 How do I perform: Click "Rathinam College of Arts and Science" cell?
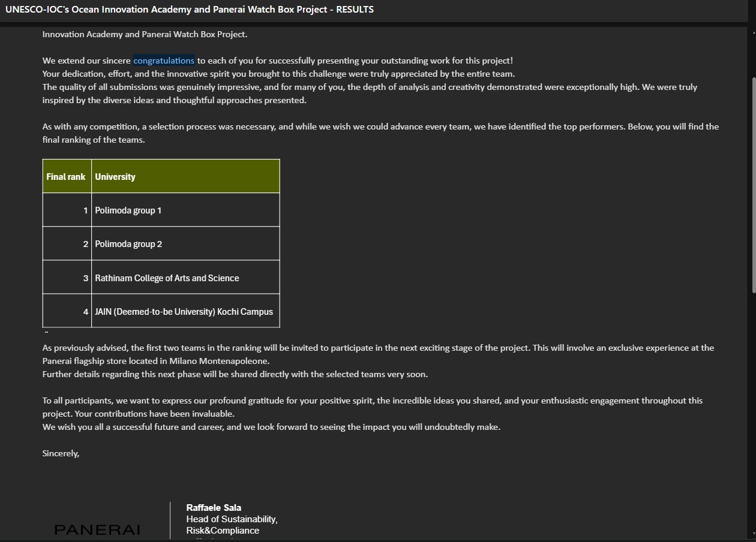pos(185,278)
